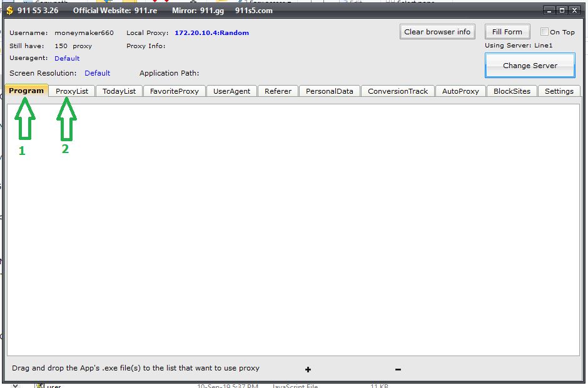Image resolution: width=588 pixels, height=388 pixels.
Task: Open the ProxyList tab
Action: pyautogui.click(x=72, y=91)
